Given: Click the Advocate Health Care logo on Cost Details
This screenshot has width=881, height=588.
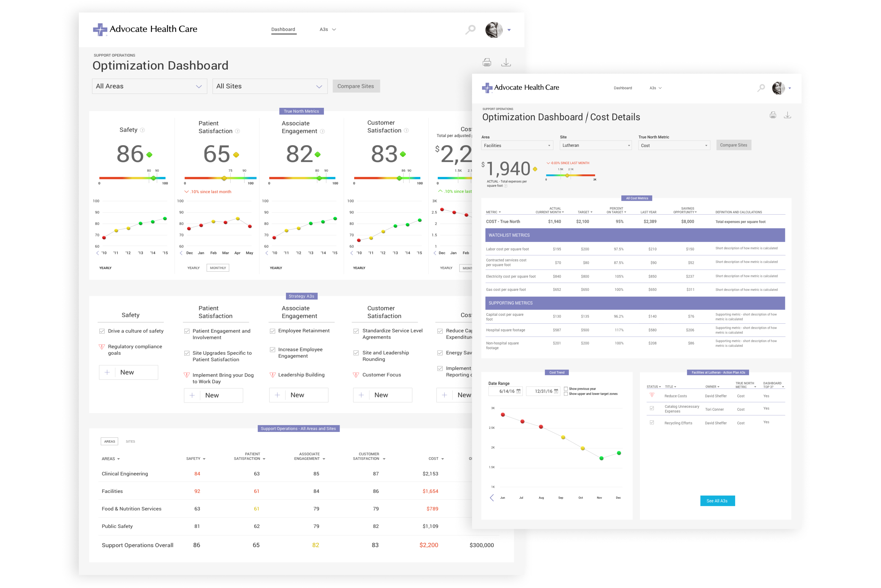Looking at the screenshot, I should pyautogui.click(x=520, y=88).
